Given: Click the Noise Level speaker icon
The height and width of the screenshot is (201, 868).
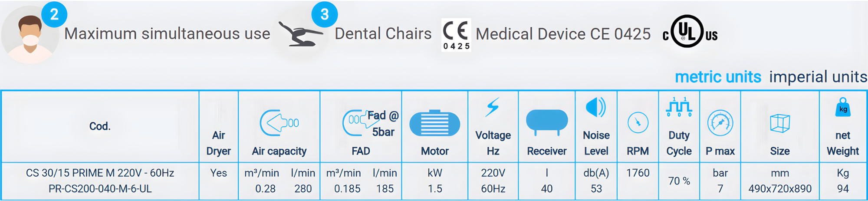Looking at the screenshot, I should click(x=596, y=107).
